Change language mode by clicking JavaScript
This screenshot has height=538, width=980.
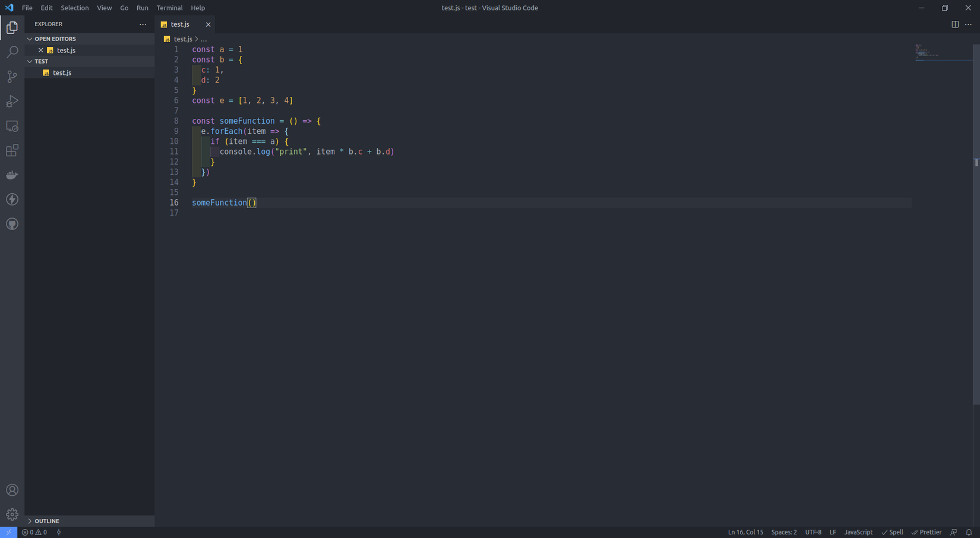point(858,532)
